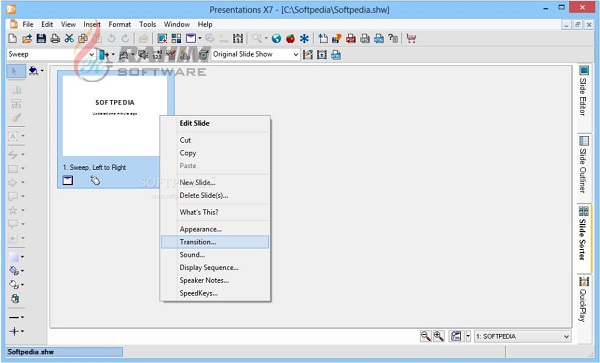Click the Print icon
This screenshot has width=600, height=363.
(55, 38)
